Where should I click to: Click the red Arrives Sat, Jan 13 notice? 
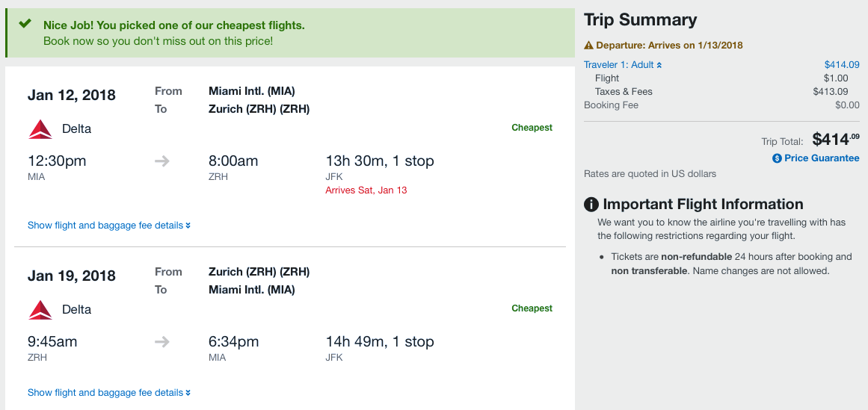[366, 190]
